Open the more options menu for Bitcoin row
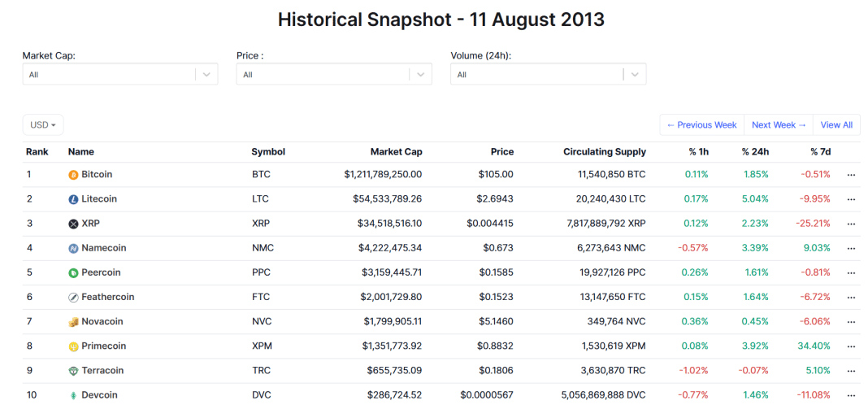Viewport: 868px width, 405px height. [x=851, y=175]
